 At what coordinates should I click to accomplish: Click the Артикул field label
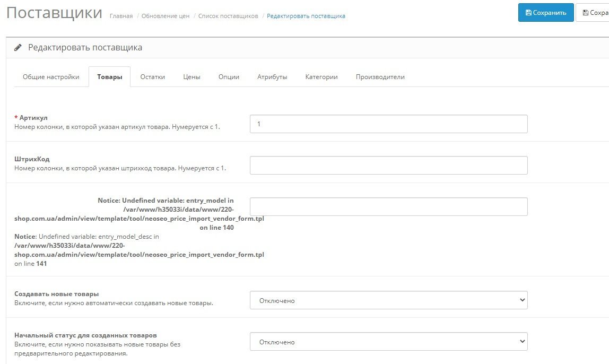[33, 118]
